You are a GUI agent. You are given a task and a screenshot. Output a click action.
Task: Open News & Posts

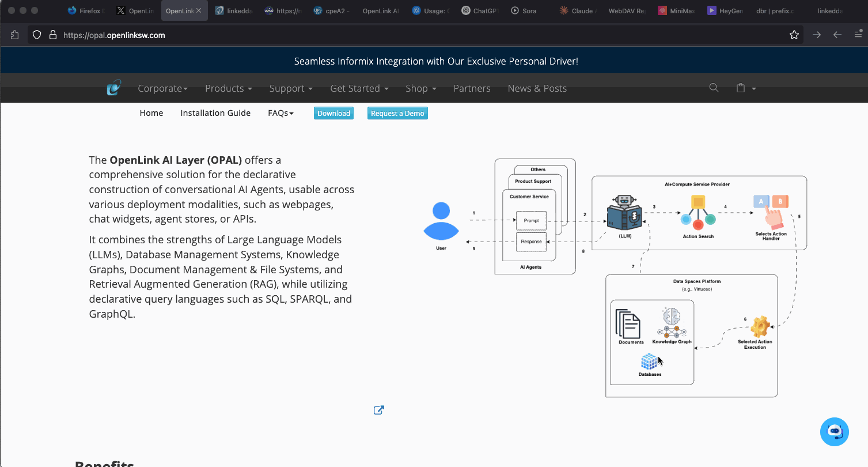[x=537, y=88]
